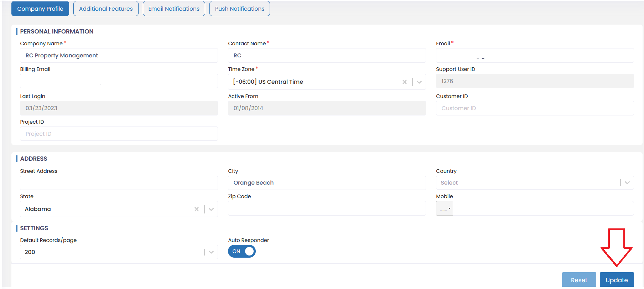This screenshot has width=644, height=289.
Task: Click the Time Zone label
Action: pos(241,69)
